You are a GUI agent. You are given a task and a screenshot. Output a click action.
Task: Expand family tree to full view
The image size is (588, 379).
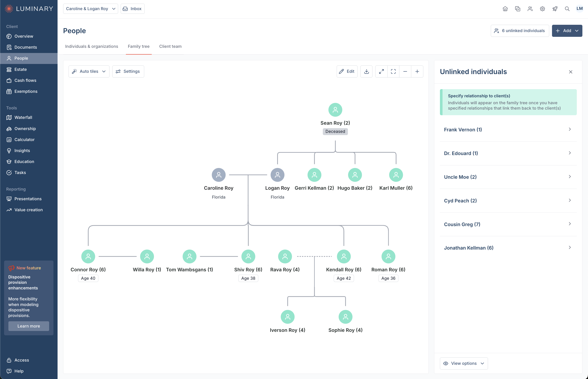pos(381,71)
